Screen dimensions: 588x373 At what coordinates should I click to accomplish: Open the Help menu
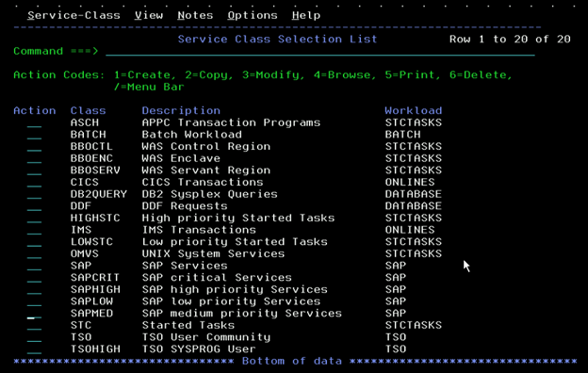coord(306,15)
